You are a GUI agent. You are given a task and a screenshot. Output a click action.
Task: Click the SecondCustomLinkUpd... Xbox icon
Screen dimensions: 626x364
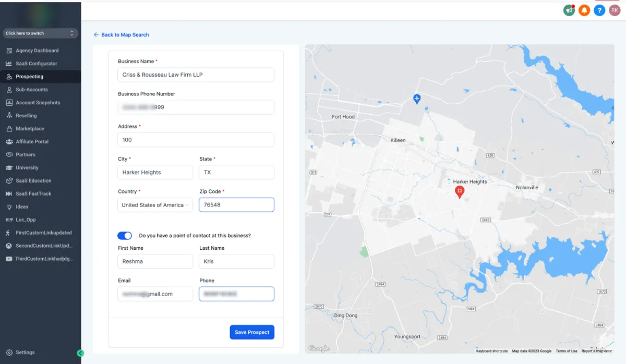coord(9,246)
